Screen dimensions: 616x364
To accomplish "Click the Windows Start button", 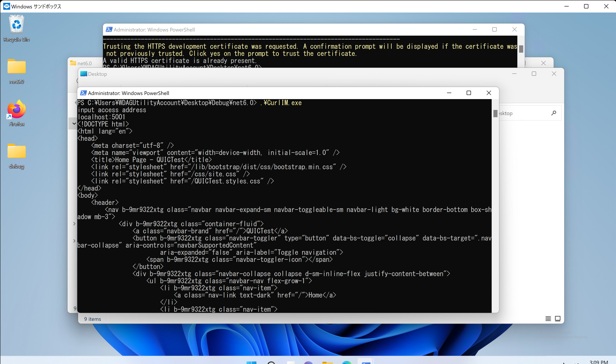I will 251,361.
